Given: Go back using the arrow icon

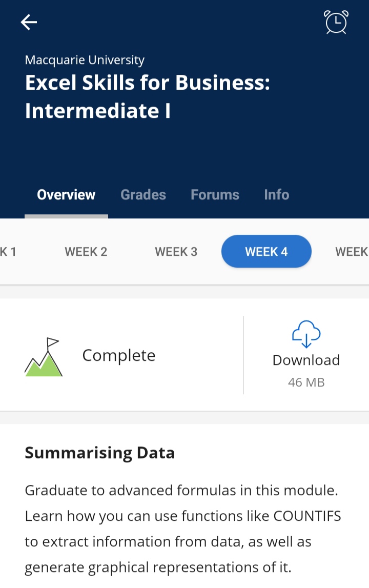Looking at the screenshot, I should 29,22.
